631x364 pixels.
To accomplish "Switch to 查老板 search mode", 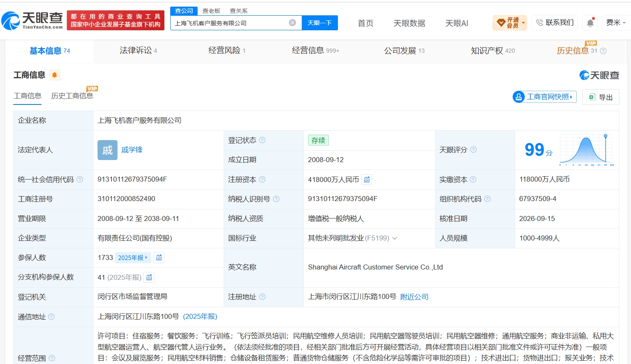I will click(x=211, y=11).
